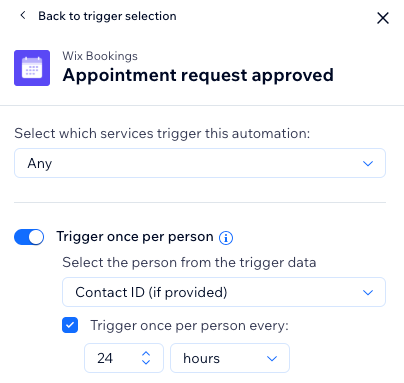Open the hours time unit dropdown

[230, 358]
